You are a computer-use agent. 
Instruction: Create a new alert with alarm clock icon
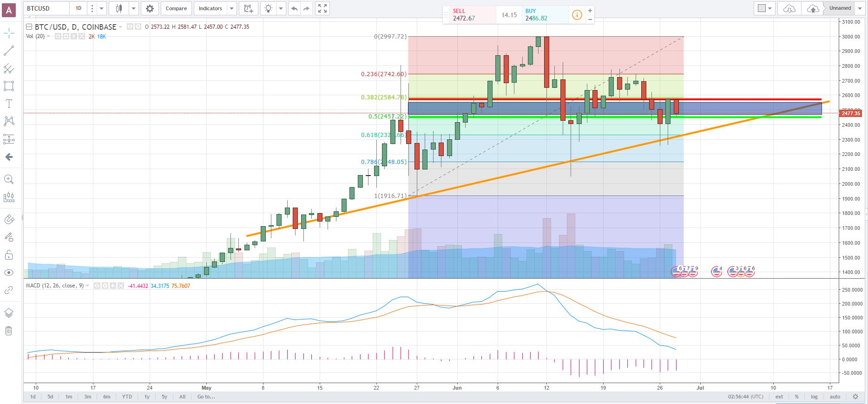click(249, 8)
